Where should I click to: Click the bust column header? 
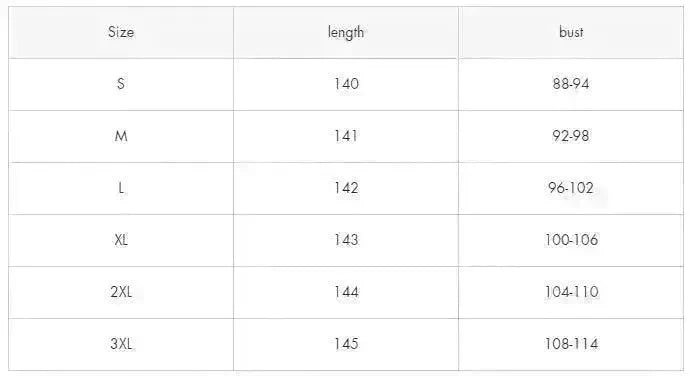click(571, 32)
